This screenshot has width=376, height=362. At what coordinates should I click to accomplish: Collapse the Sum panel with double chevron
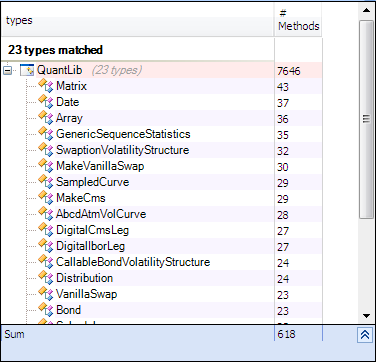pyautogui.click(x=365, y=335)
